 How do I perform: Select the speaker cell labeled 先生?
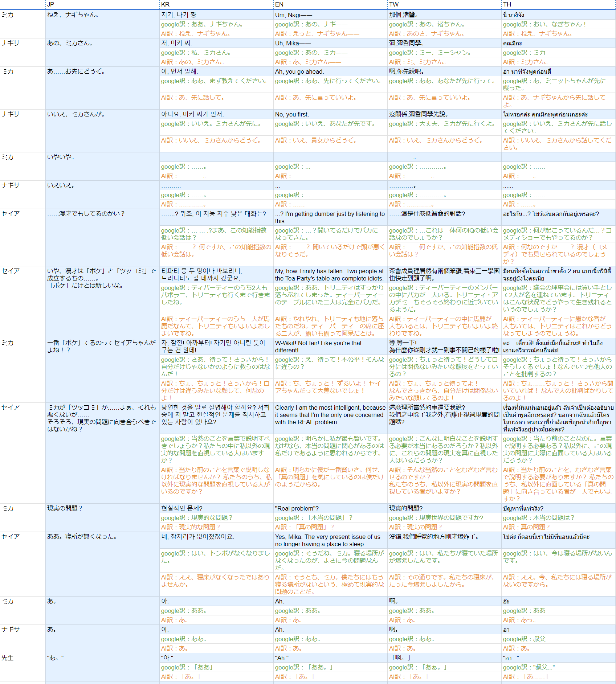23,658
